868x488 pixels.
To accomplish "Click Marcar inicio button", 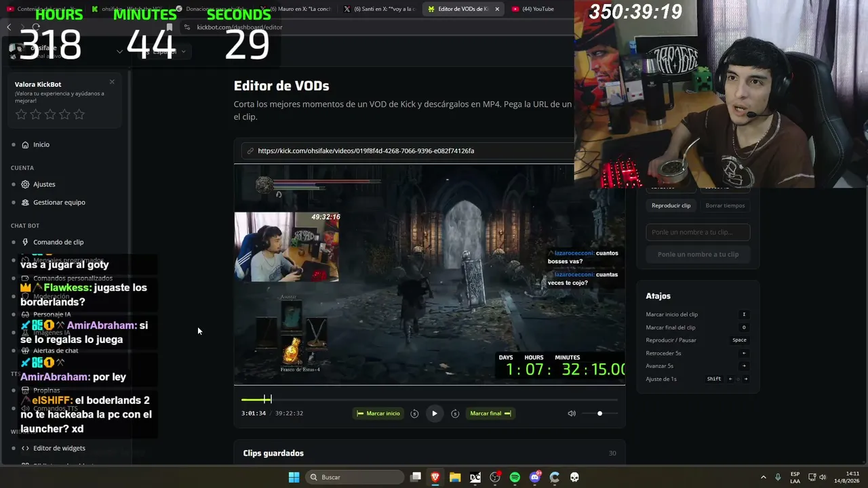I will coord(378,413).
